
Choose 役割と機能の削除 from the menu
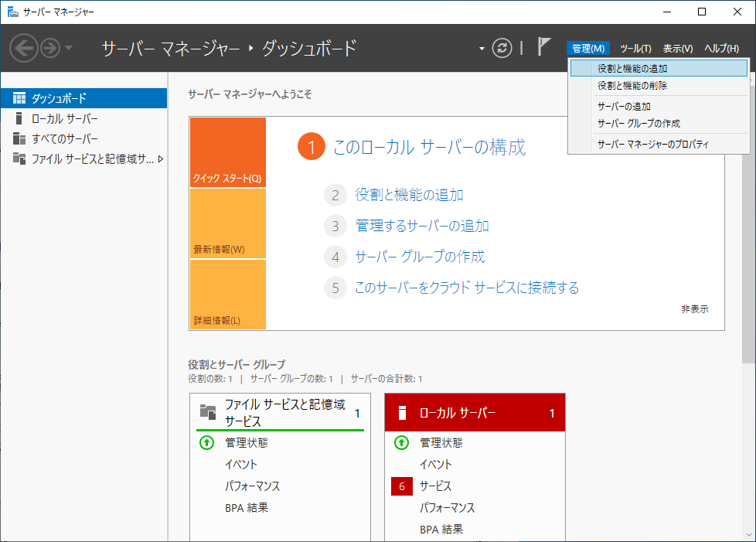pos(659,86)
